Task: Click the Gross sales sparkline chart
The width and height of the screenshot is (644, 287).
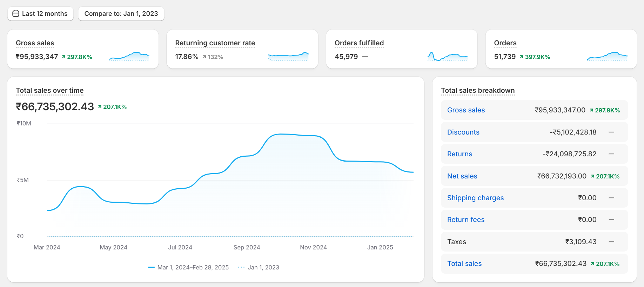Action: 129,56
